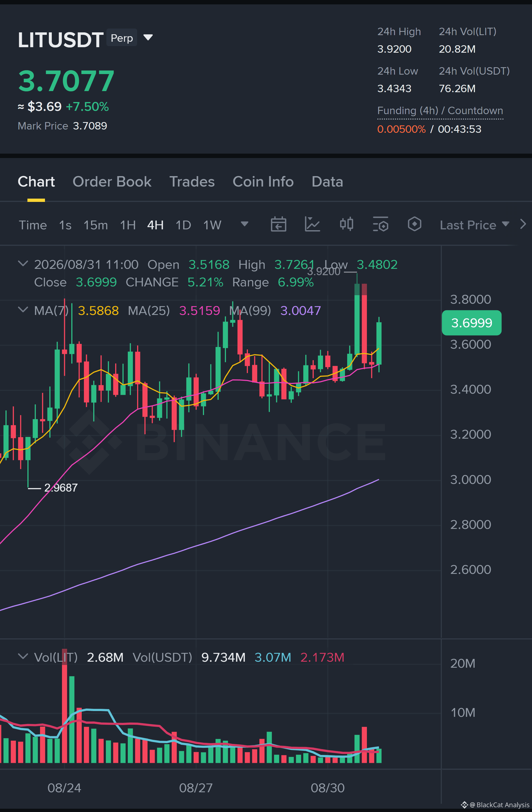
Task: Open the LITUSDT pair selector dropdown arrow
Action: pos(148,37)
